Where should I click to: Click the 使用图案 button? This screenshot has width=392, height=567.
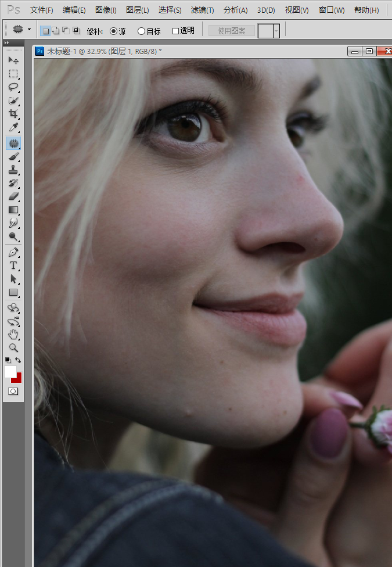[x=232, y=31]
